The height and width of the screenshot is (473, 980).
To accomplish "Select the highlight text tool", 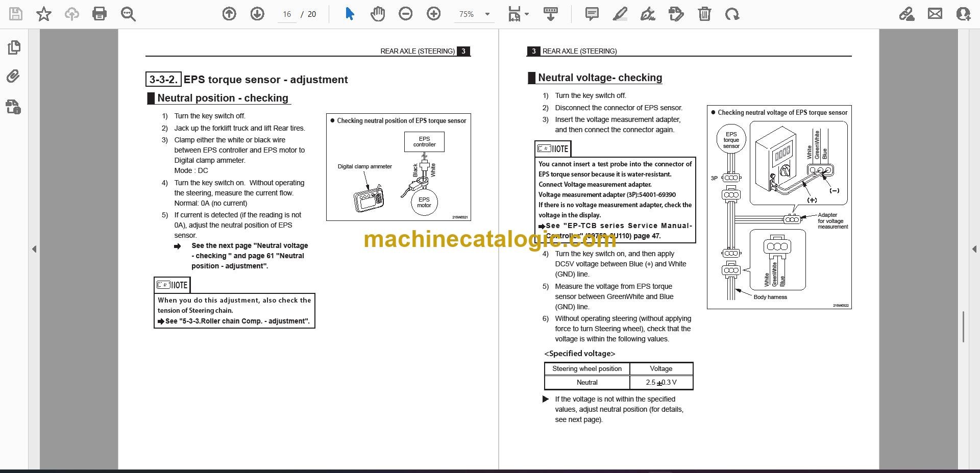I will (x=620, y=14).
